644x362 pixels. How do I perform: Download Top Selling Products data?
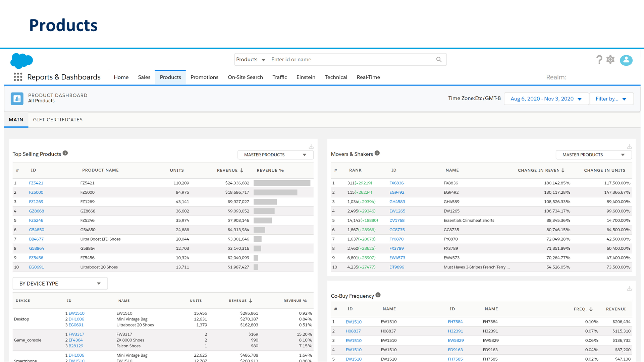click(x=311, y=146)
